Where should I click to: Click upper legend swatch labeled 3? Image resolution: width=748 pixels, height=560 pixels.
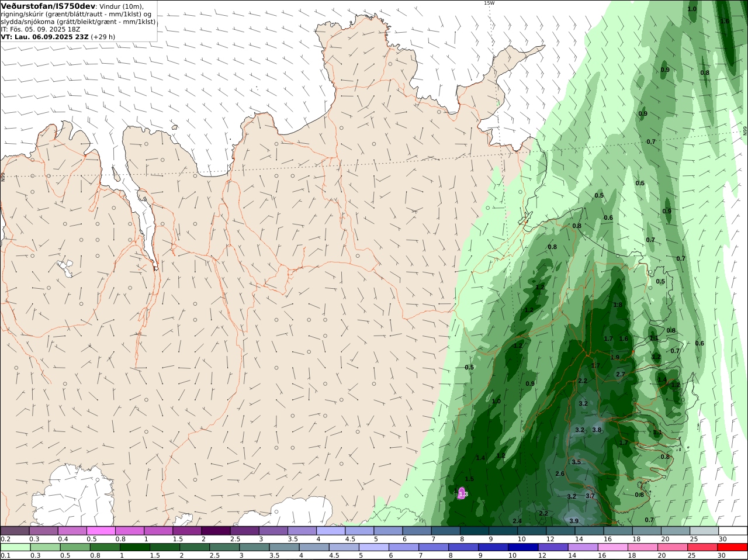point(274,531)
